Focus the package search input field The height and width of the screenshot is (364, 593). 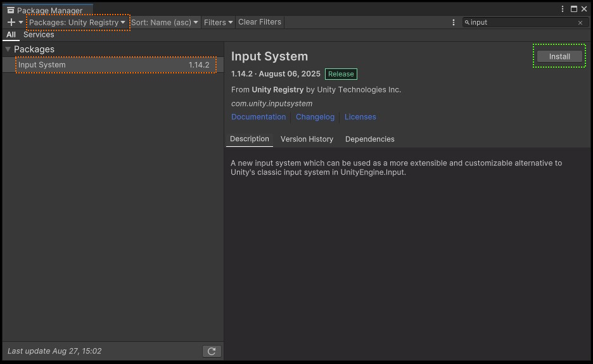(520, 23)
